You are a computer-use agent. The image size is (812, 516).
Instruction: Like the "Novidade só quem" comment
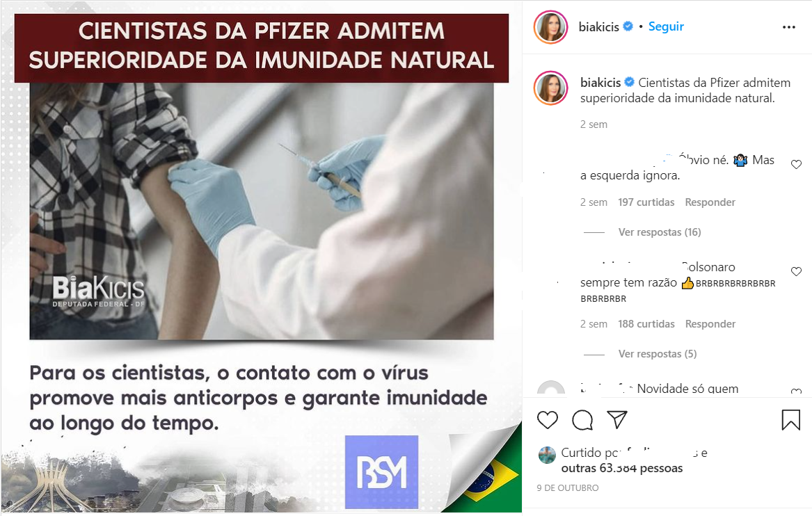797,392
